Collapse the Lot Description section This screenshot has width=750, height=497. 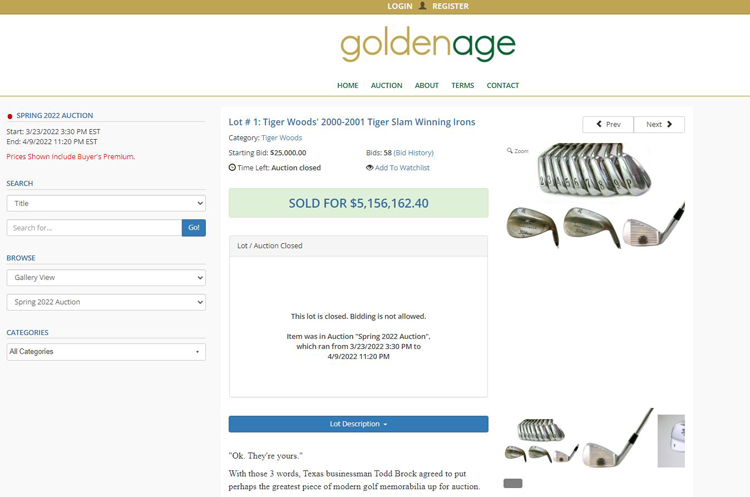coord(358,424)
